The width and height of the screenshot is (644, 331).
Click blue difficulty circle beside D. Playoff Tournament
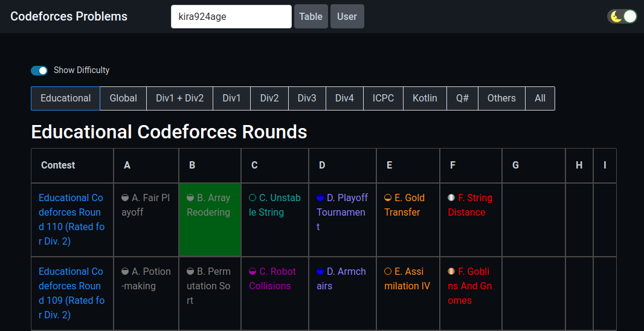pyautogui.click(x=320, y=198)
